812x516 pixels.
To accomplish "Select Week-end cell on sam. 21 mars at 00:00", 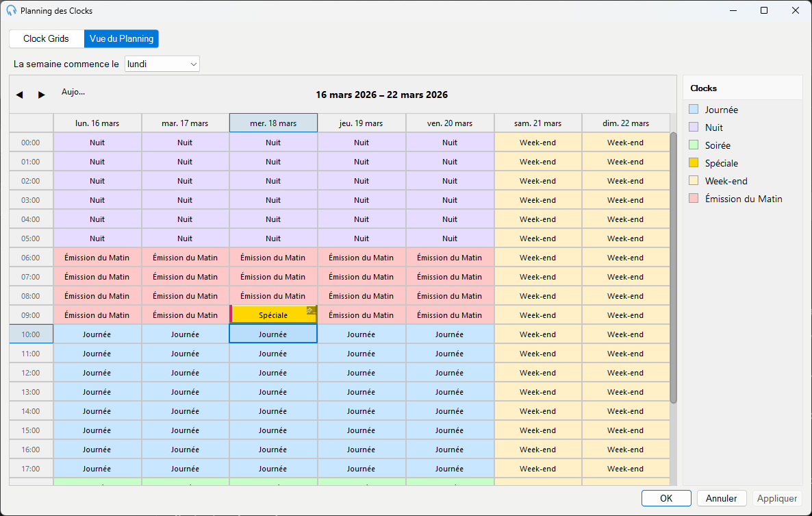I will tap(538, 143).
